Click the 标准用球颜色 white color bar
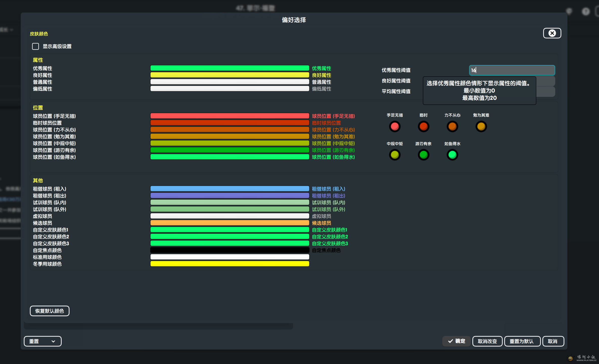599x364 pixels. pos(230,257)
